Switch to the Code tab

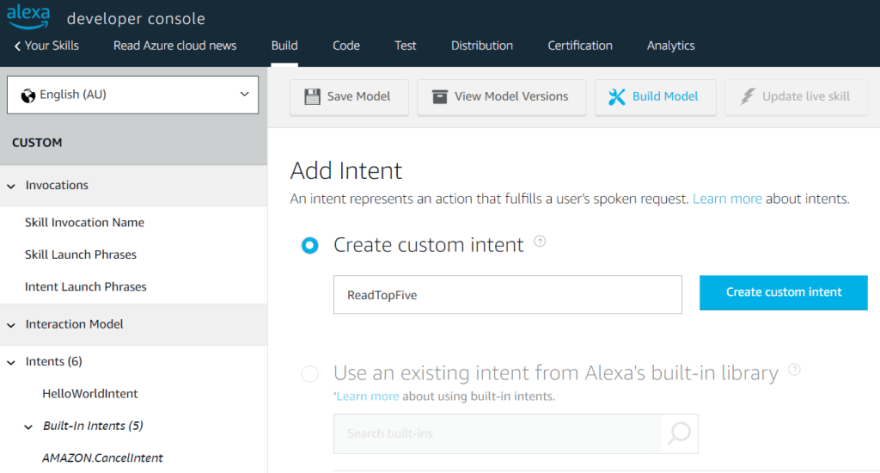346,45
